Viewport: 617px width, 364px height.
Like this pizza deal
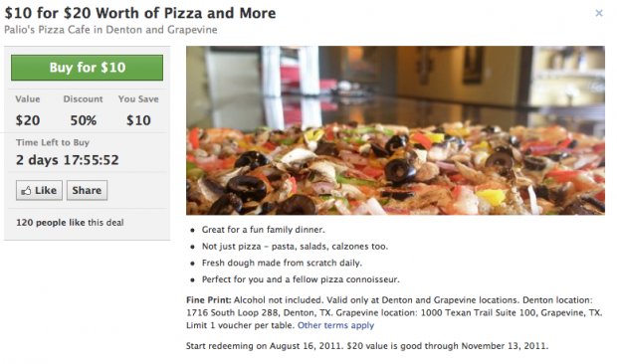(x=39, y=190)
